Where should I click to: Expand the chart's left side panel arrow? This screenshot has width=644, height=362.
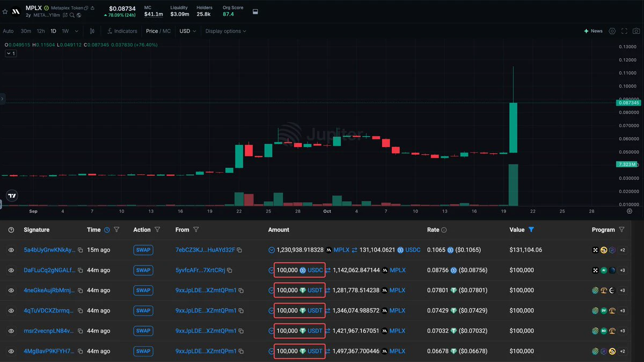pyautogui.click(x=2, y=99)
